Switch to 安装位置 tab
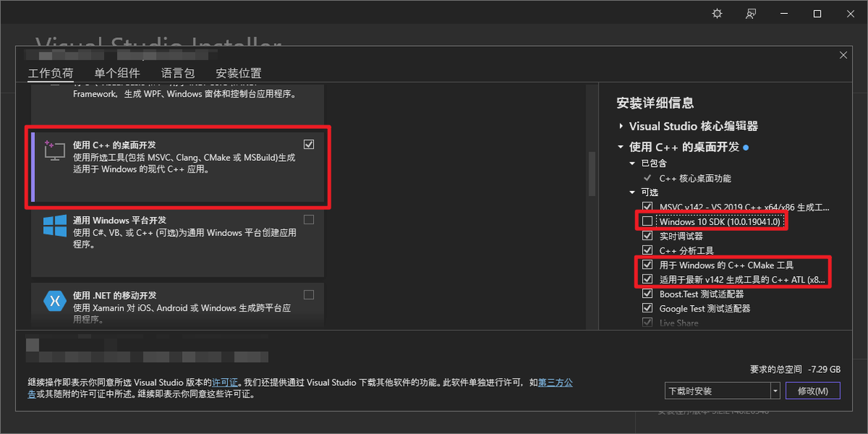The width and height of the screenshot is (868, 434). click(238, 73)
